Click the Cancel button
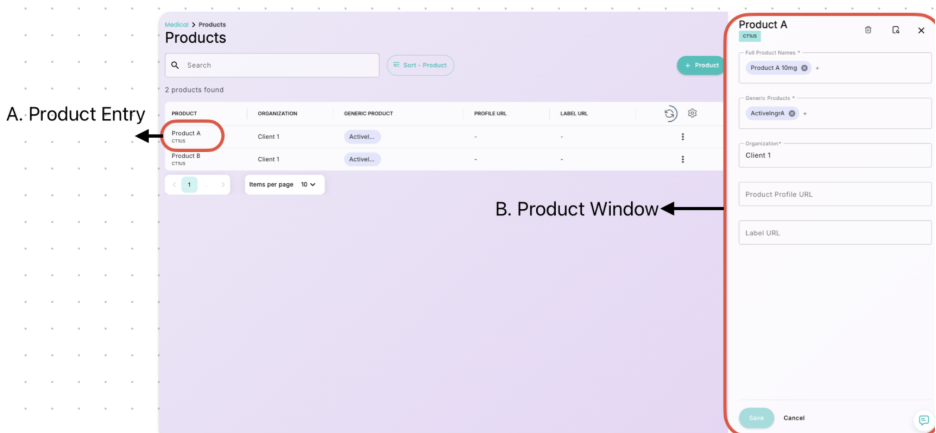This screenshot has width=936, height=433. tap(794, 418)
